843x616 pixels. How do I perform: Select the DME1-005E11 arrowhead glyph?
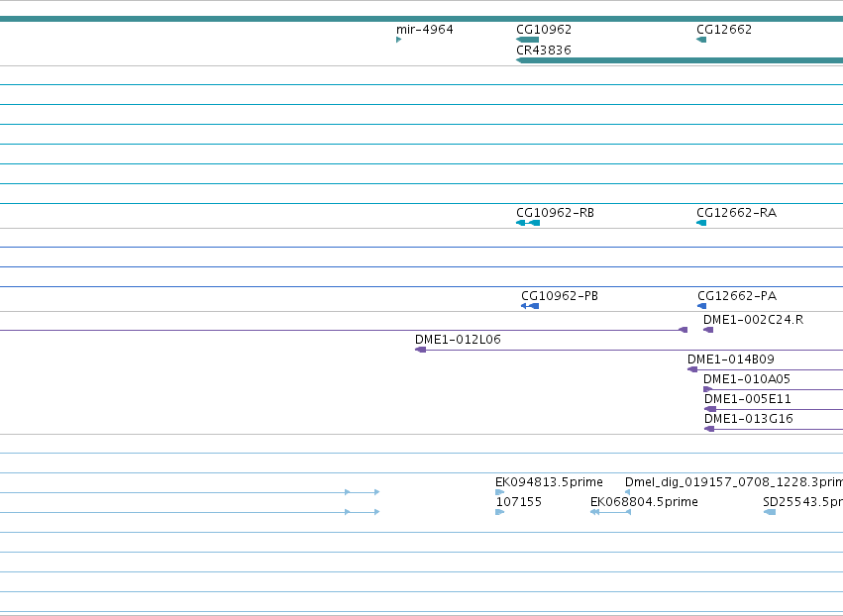[710, 410]
